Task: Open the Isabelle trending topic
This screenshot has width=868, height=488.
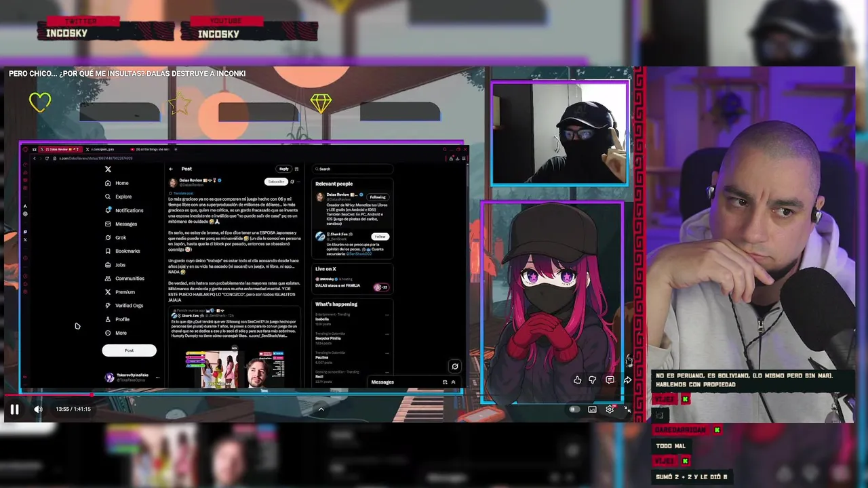Action: 352,319
